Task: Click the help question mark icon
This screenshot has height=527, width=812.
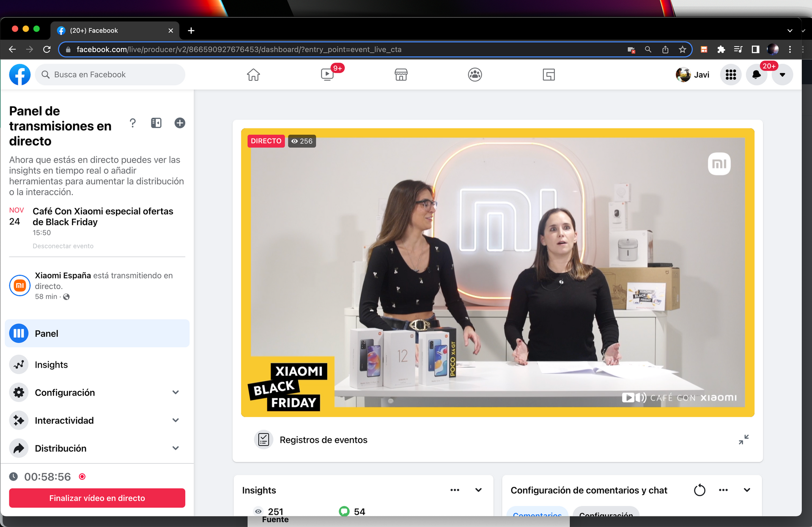Action: point(133,123)
